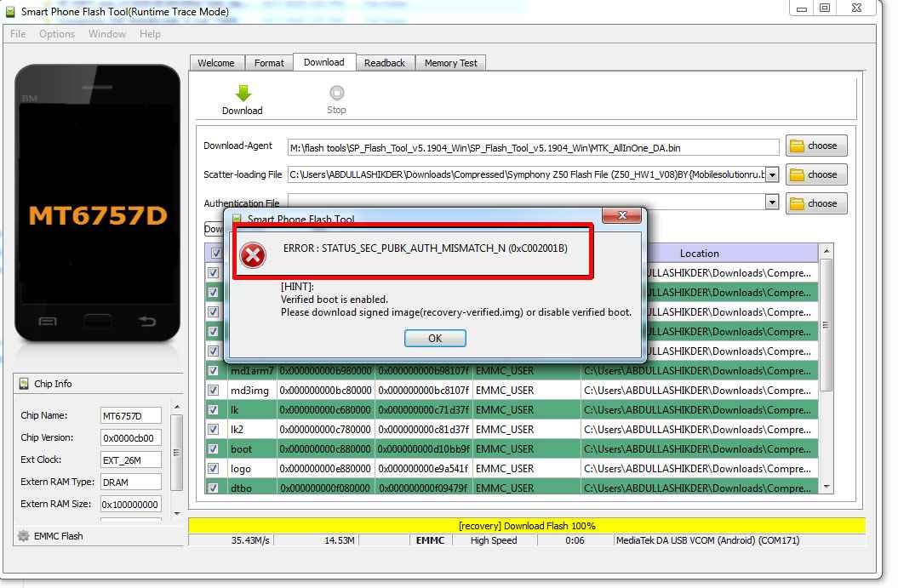Screen dimensions: 898x588
Task: Open the Authentication File dropdown
Action: coord(772,203)
